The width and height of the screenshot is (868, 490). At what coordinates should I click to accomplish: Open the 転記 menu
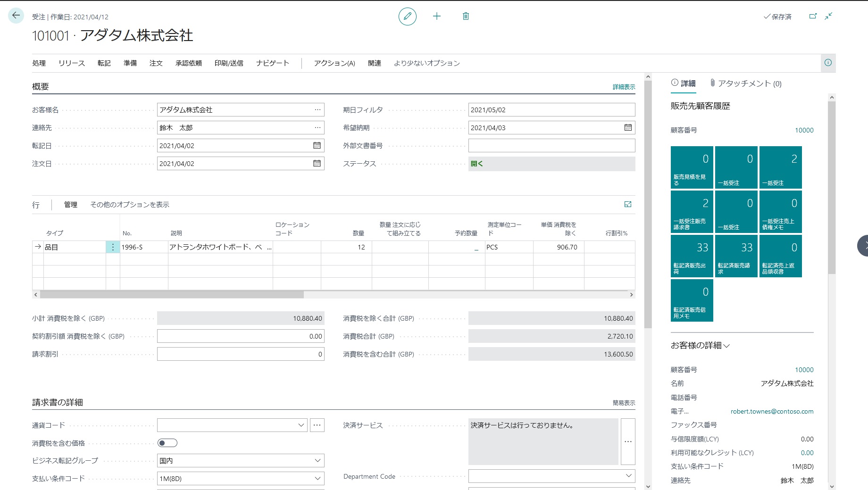(104, 63)
